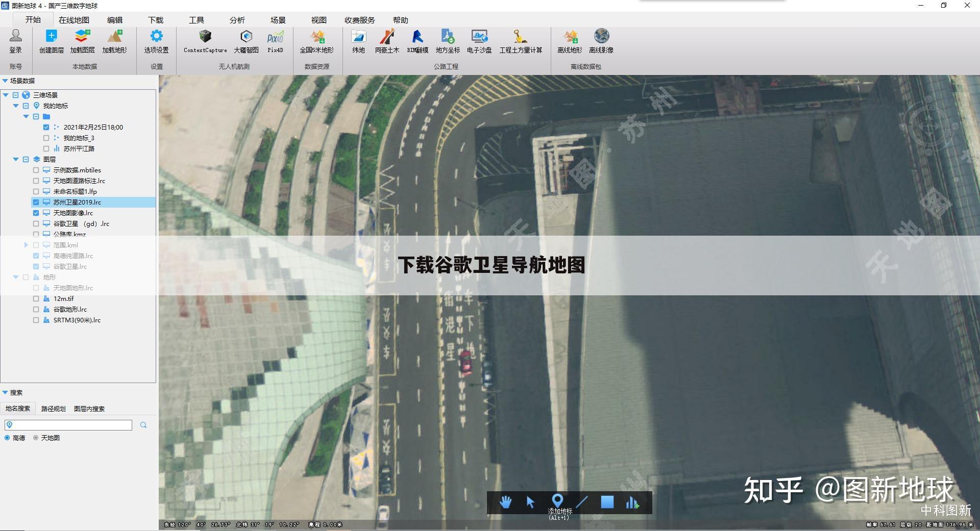Viewport: 980px width, 531px height.
Task: Uncheck the 苏州卫星2019.lrc layer checkbox
Action: click(36, 202)
